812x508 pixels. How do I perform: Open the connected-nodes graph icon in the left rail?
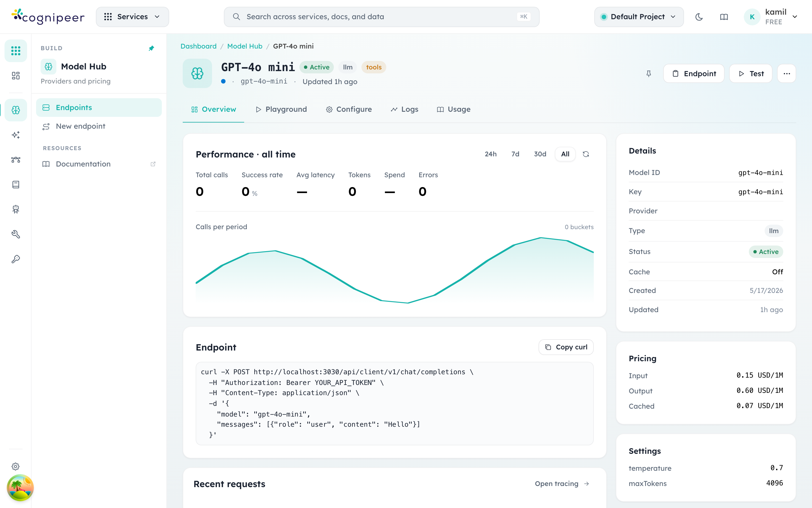[16, 159]
